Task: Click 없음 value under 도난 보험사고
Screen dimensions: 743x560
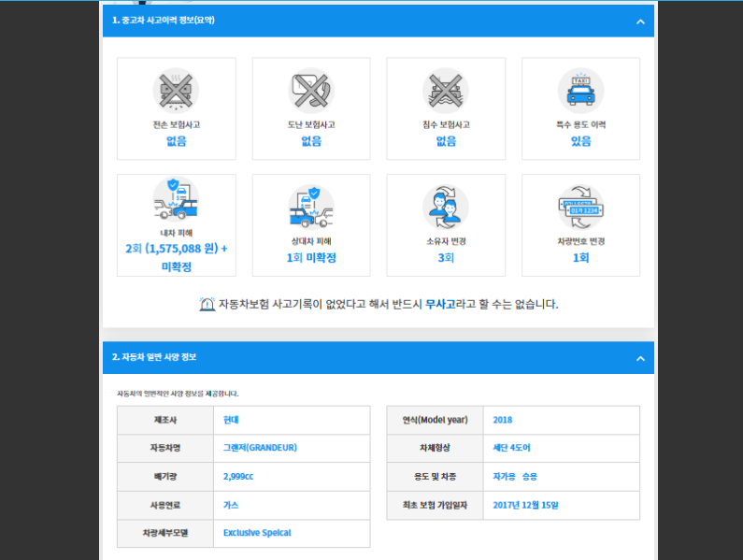Action: [311, 141]
